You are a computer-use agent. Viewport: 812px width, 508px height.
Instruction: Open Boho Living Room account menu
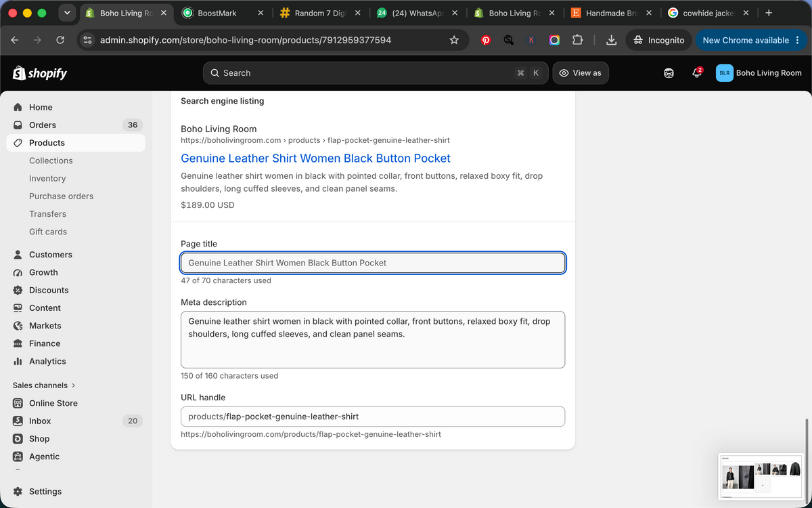point(759,73)
